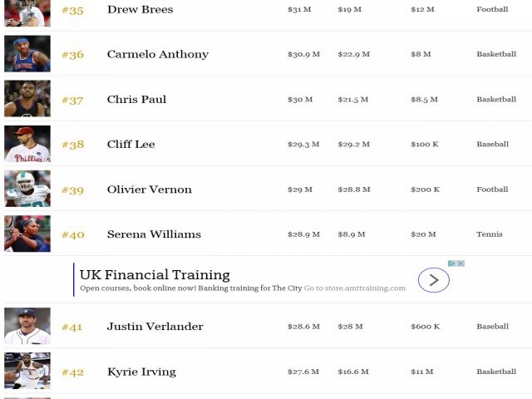Click the AdChoices info icon
This screenshot has height=399, width=532.
(452, 264)
